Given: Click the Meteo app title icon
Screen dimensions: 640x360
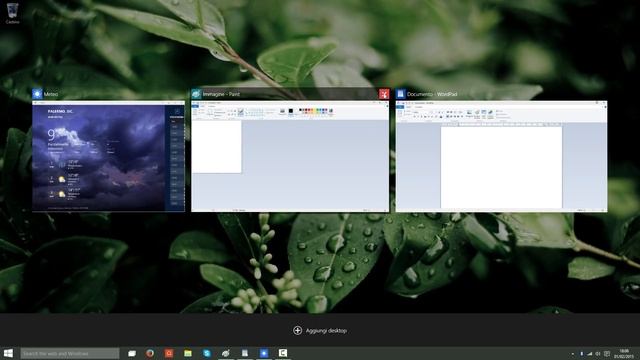Looking at the screenshot, I should (37, 94).
